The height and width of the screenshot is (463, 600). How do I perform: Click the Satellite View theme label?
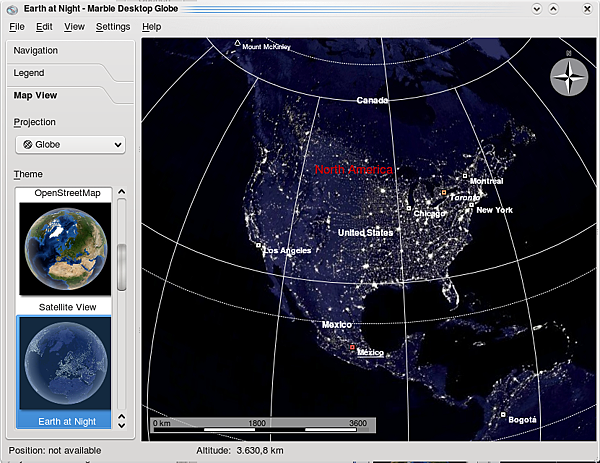[67, 307]
